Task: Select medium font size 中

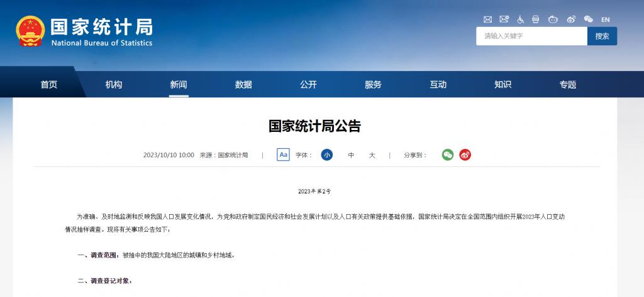Action: pyautogui.click(x=351, y=155)
